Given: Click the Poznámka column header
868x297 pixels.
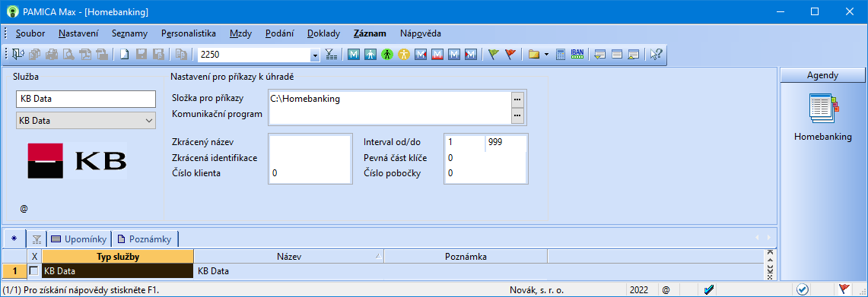Looking at the screenshot, I should click(466, 256).
